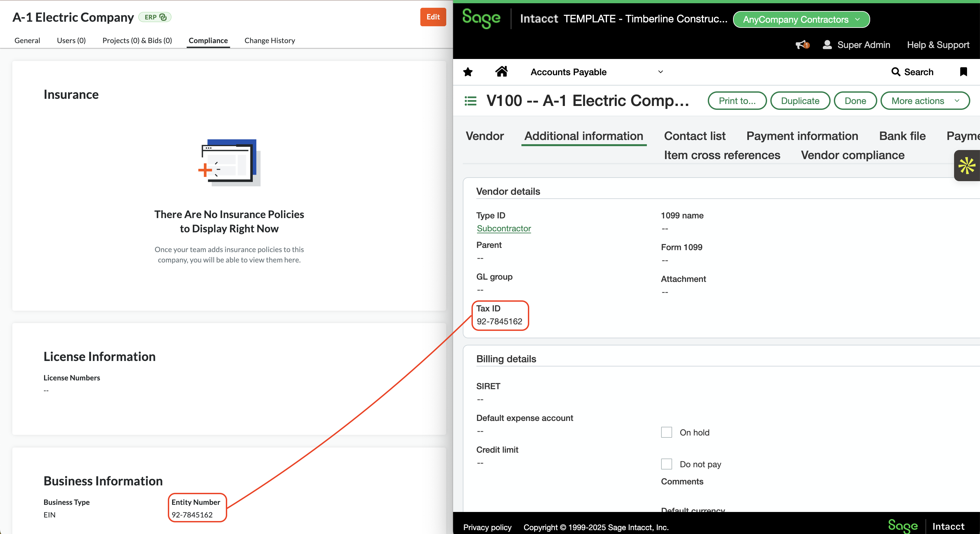Click the home icon in the navigation bar
This screenshot has width=980, height=534.
[501, 72]
